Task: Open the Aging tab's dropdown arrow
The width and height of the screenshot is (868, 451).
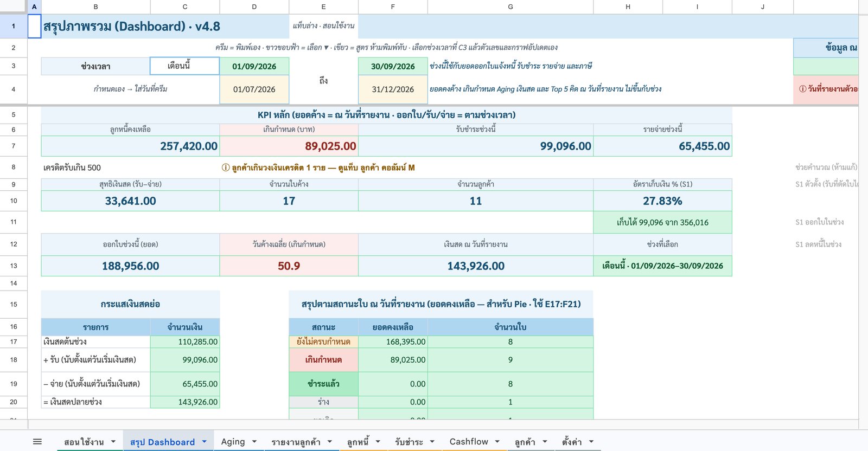Action: click(x=254, y=442)
